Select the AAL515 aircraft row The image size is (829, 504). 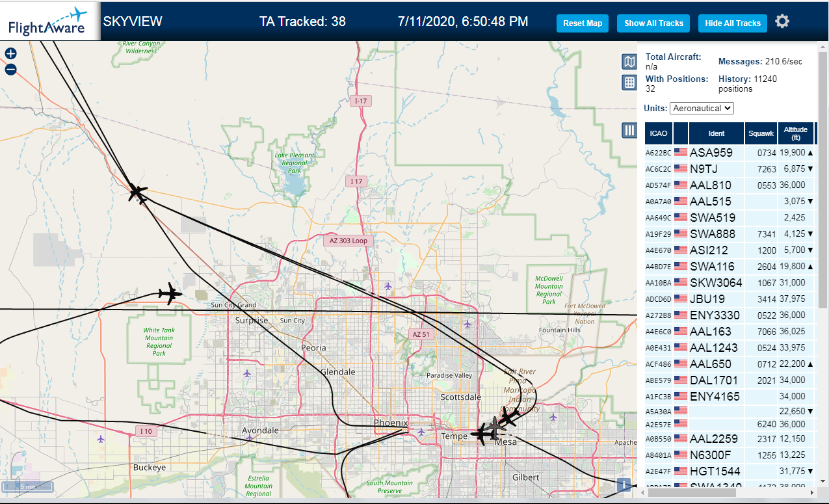point(730,202)
